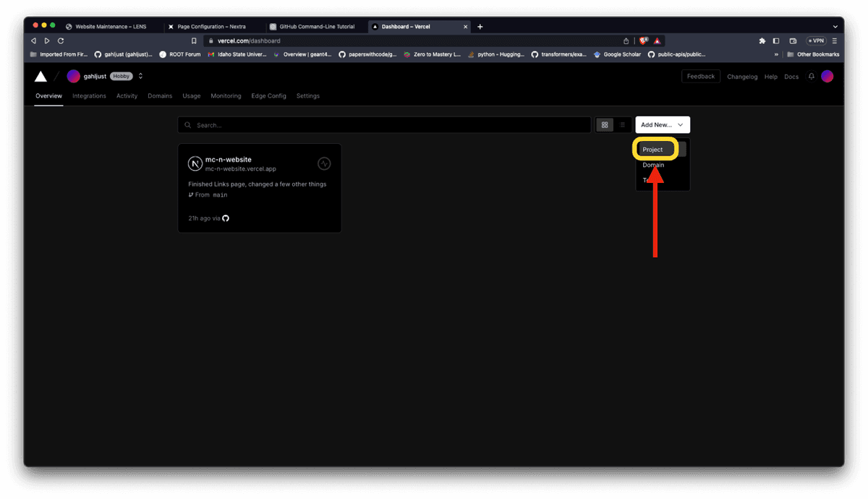Open the Edge Config tab
The width and height of the screenshot is (868, 499).
click(x=268, y=96)
